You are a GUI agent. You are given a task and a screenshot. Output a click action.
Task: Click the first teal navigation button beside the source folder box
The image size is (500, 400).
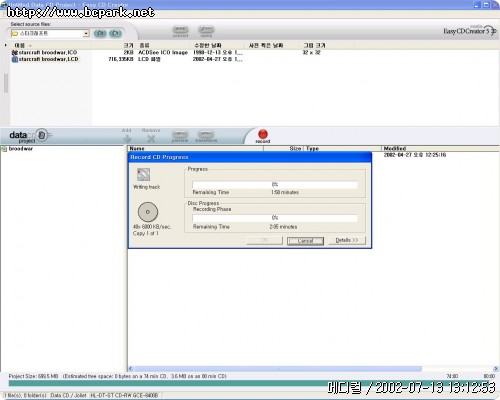pos(100,33)
